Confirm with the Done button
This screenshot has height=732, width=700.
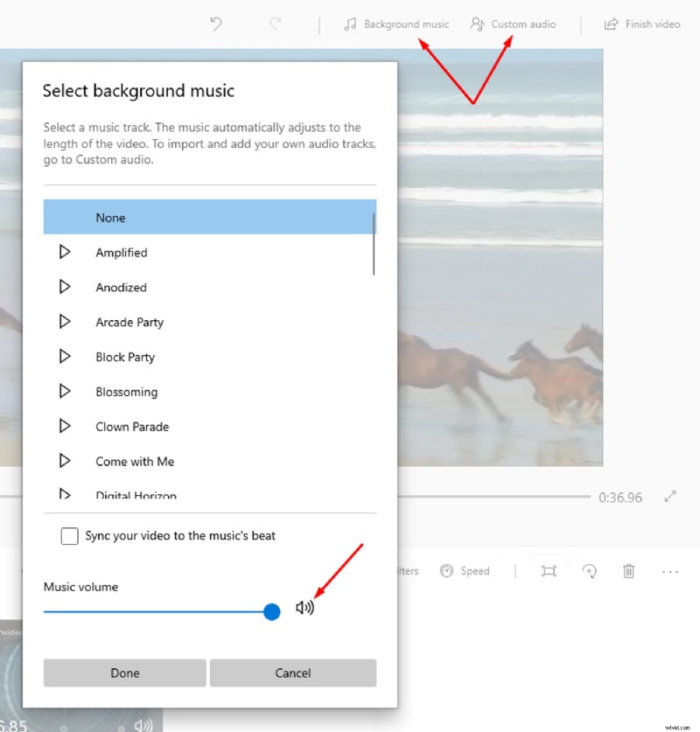[x=124, y=673]
